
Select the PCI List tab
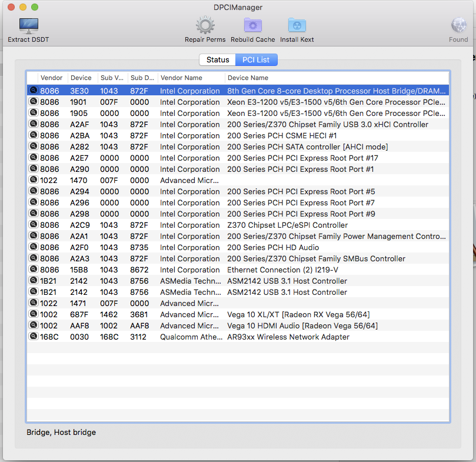tap(256, 60)
